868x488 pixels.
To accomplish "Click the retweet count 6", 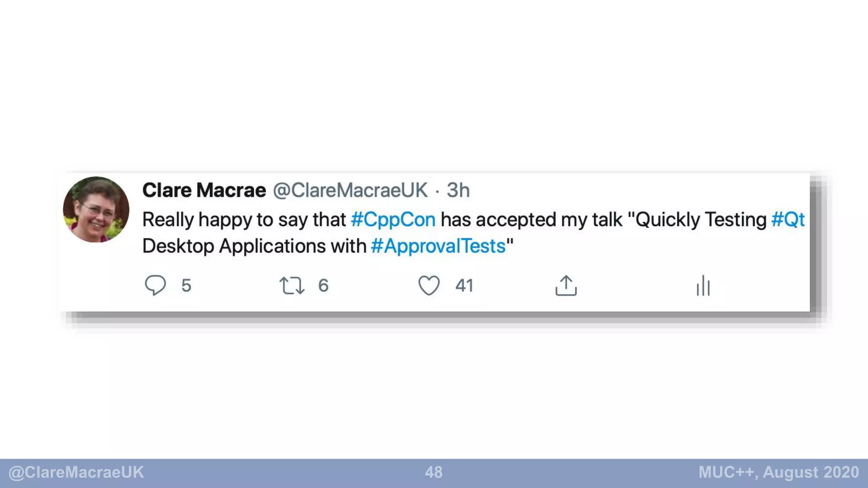I will coord(323,286).
